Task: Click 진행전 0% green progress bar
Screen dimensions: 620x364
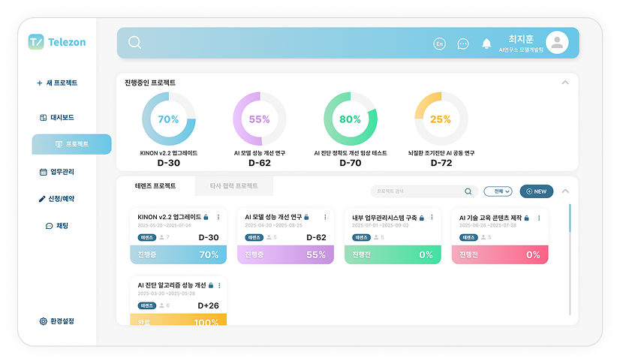Action: [x=393, y=255]
